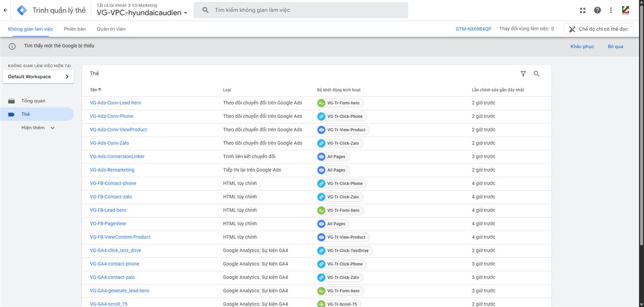Switch to the Phiên bản tab
Screen dimensions: 644x307
pyautogui.click(x=75, y=29)
